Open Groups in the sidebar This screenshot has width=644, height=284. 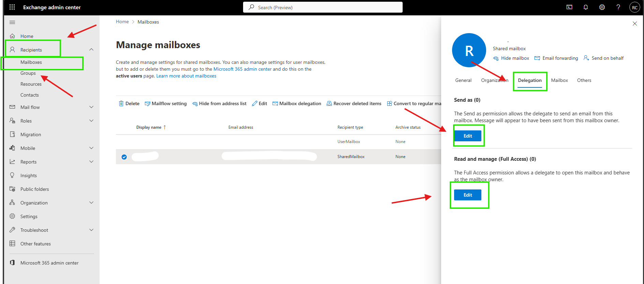[x=28, y=73]
